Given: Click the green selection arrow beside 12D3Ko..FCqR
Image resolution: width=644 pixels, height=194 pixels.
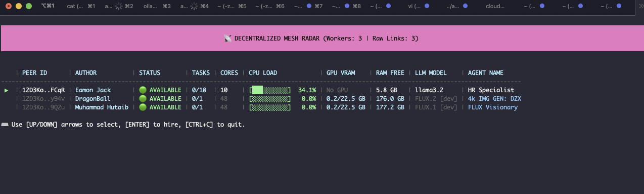Looking at the screenshot, I should coord(7,90).
